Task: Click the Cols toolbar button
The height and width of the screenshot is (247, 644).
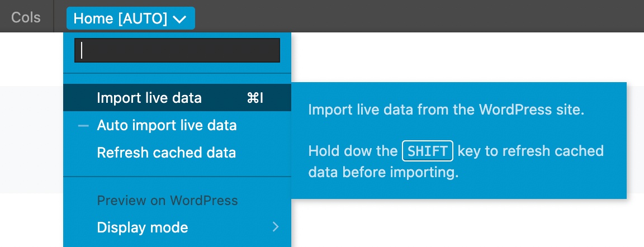Action: point(26,17)
